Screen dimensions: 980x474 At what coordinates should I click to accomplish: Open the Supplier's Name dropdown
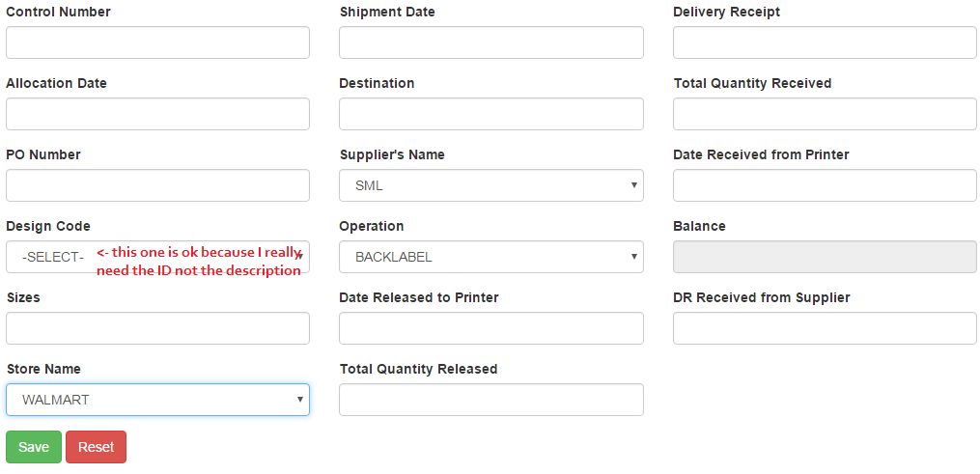click(490, 185)
